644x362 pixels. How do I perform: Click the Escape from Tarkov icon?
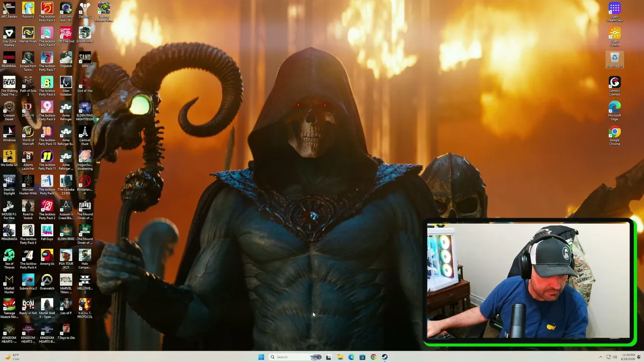pyautogui.click(x=28, y=61)
